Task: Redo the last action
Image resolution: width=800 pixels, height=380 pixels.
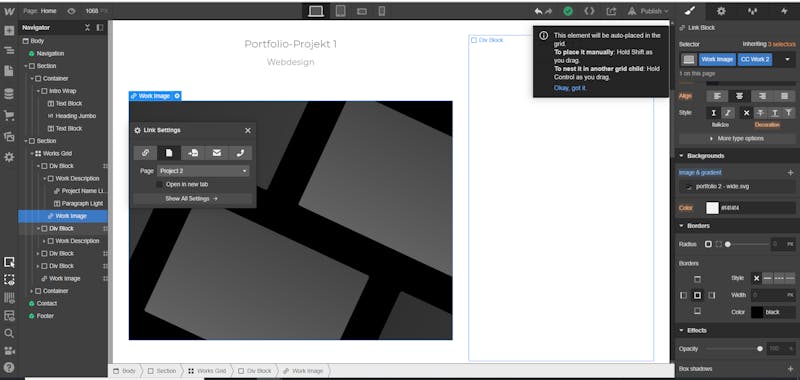Action: point(548,11)
